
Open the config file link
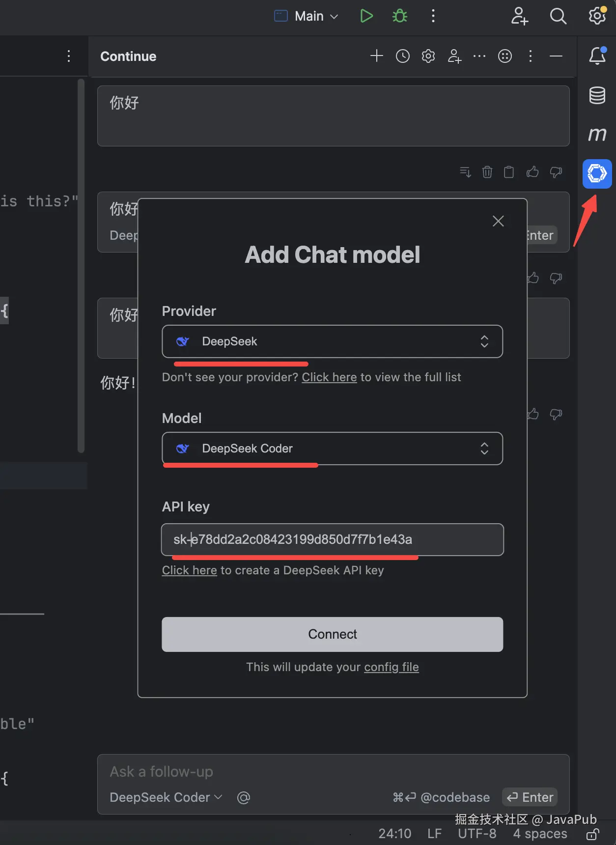tap(391, 667)
